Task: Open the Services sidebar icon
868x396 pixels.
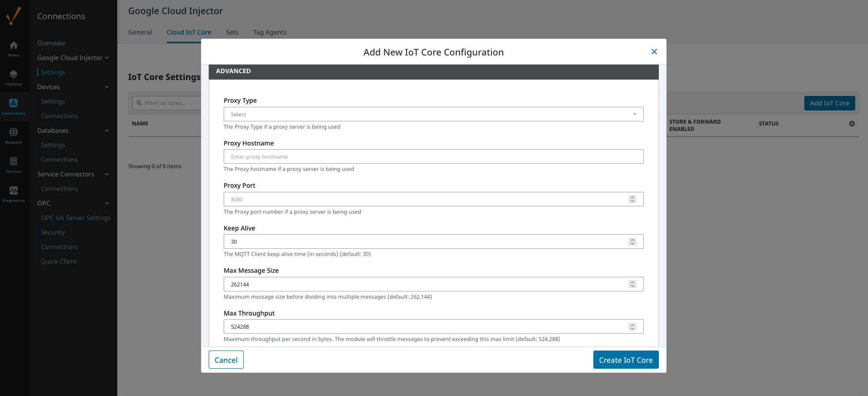Action: [14, 165]
